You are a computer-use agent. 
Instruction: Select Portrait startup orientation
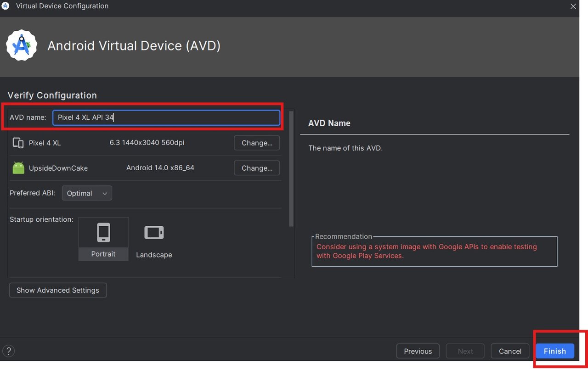pos(103,239)
